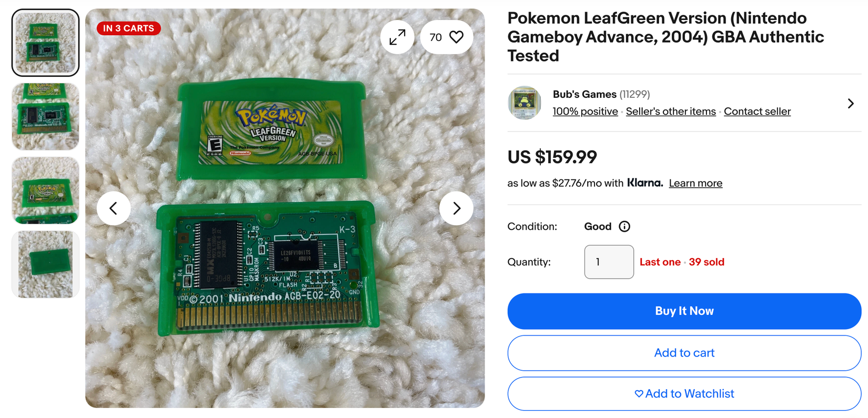Image resolution: width=868 pixels, height=418 pixels.
Task: Click the Klarna logo
Action: 645,183
